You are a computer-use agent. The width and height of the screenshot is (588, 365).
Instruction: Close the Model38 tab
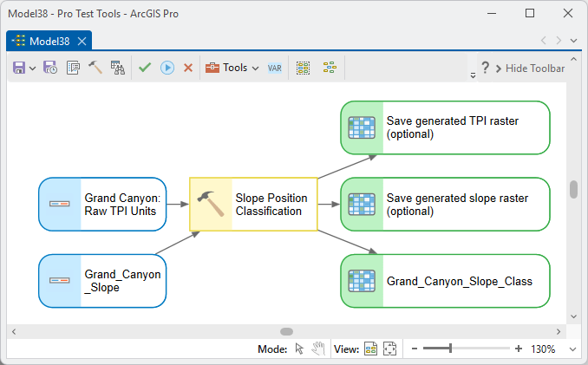point(82,42)
